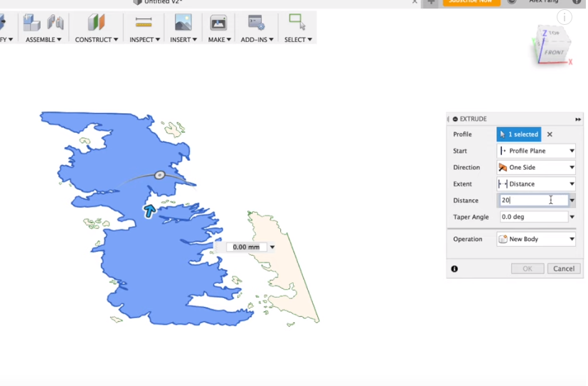Click the '1 selected' profile button
This screenshot has height=386, width=588.
click(x=518, y=134)
